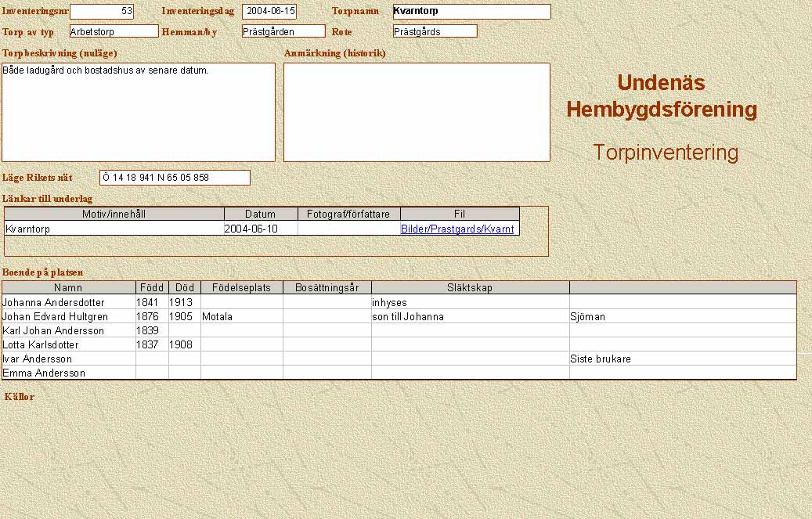
Task: Select the Släktskap column header
Action: pyautogui.click(x=470, y=288)
